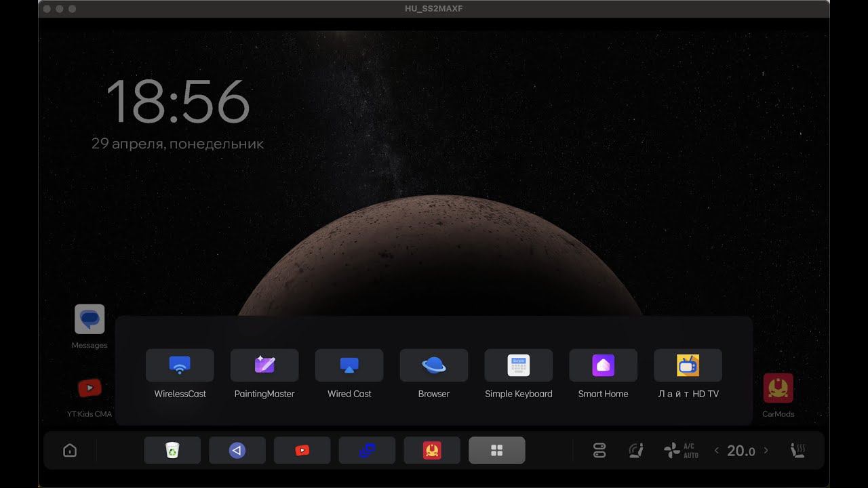The height and width of the screenshot is (488, 868).
Task: Open YouTube from the dock
Action: (302, 451)
